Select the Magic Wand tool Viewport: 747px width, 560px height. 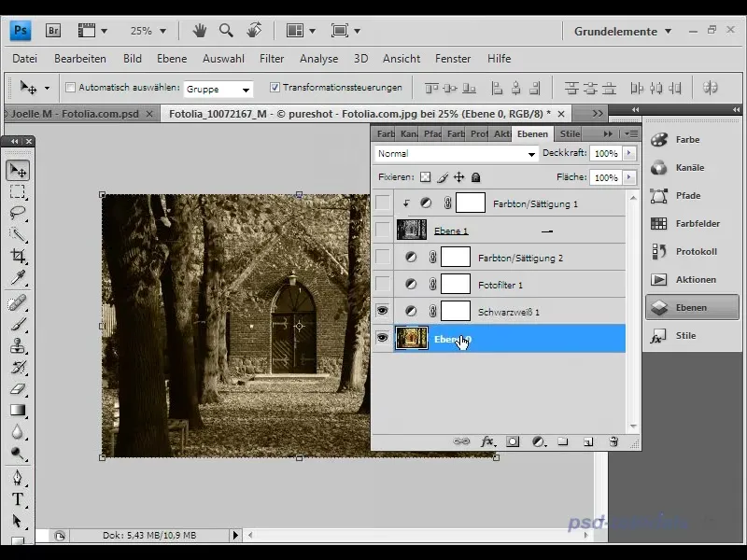[18, 234]
